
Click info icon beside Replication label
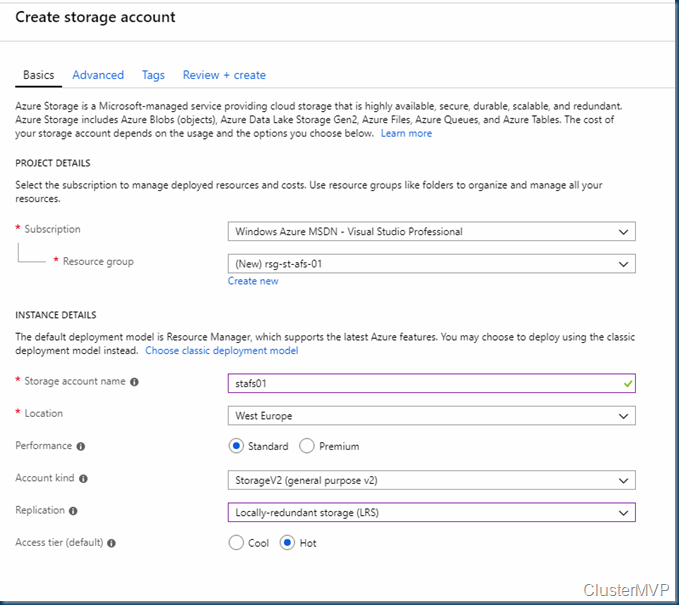click(x=74, y=511)
